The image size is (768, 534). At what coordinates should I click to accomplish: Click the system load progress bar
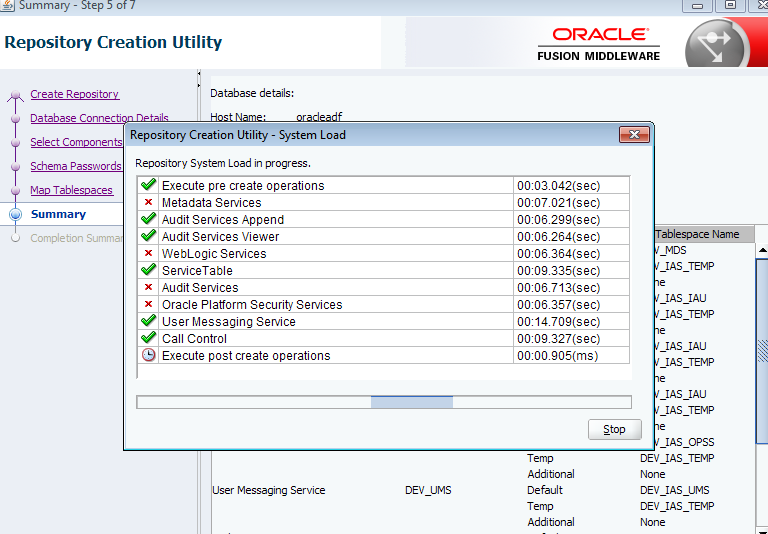coord(383,402)
